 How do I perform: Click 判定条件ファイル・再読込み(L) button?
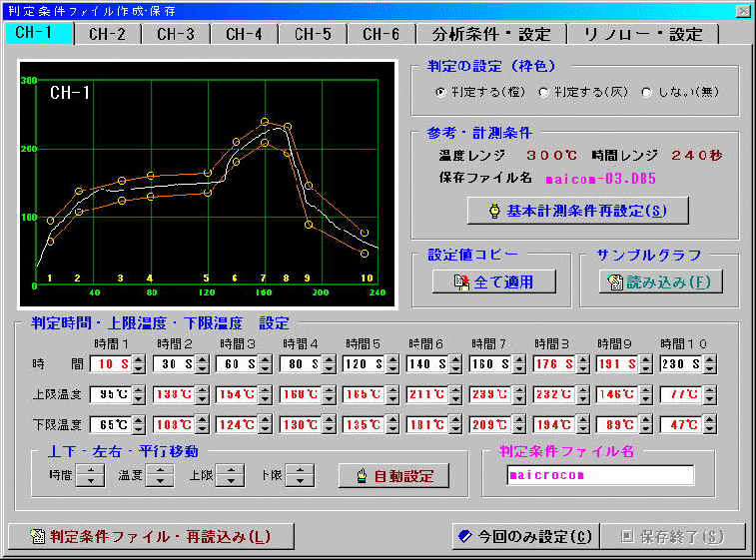tap(151, 536)
